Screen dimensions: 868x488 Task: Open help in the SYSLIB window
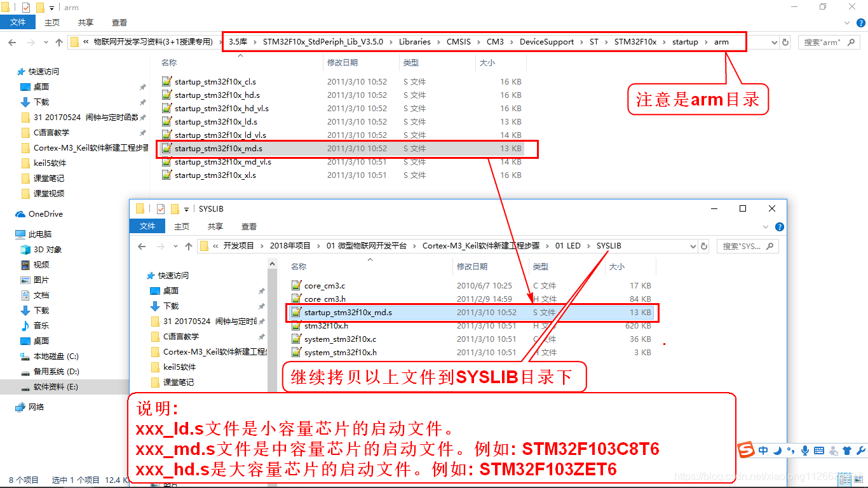pyautogui.click(x=780, y=227)
